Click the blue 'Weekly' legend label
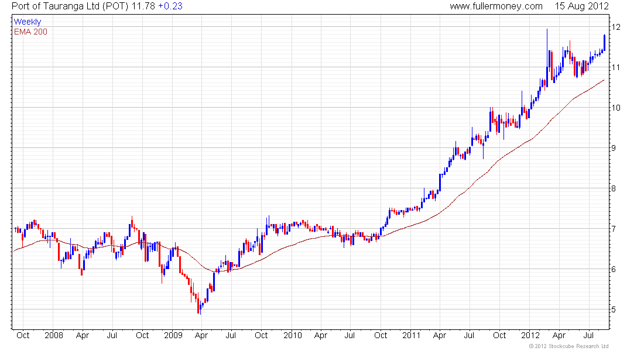The width and height of the screenshot is (644, 351). click(28, 22)
